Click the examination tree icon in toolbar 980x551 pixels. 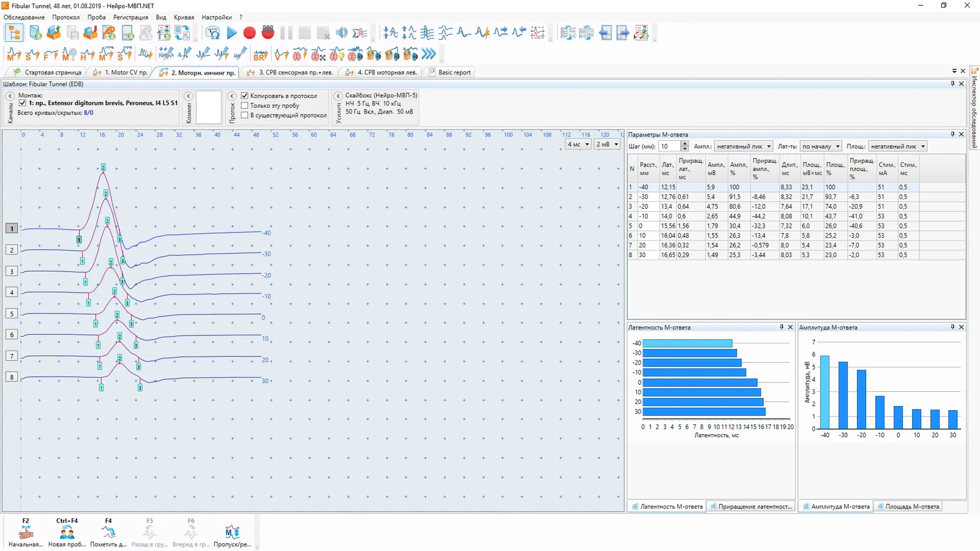click(14, 33)
